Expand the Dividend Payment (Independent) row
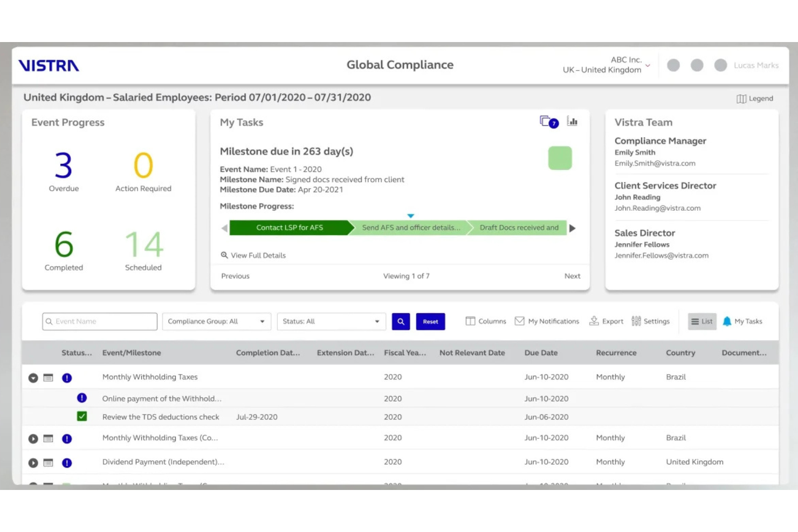Viewport: 798px width, 532px height. (33, 462)
